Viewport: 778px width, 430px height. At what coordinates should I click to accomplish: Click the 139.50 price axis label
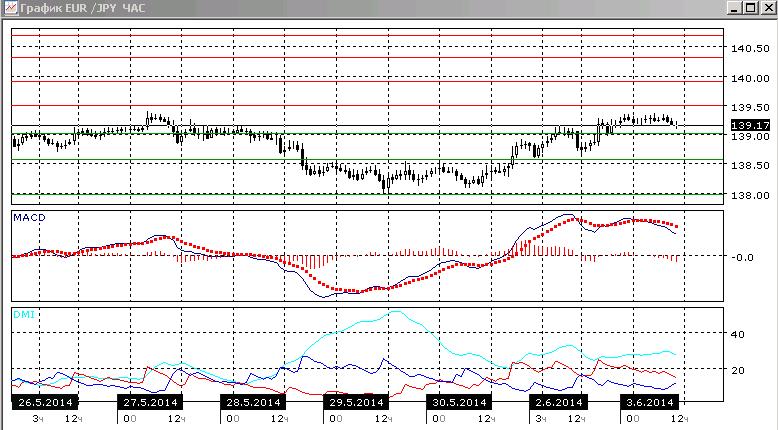(750, 107)
